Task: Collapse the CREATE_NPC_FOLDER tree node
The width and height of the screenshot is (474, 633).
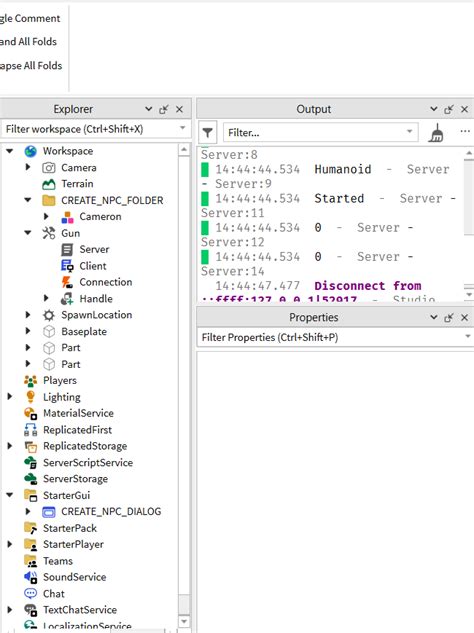Action: [x=28, y=199]
